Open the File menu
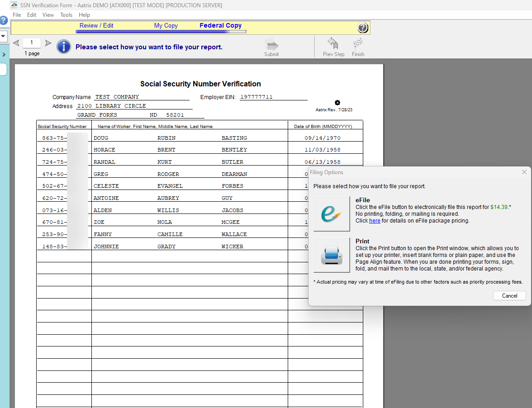532x408 pixels. (17, 15)
